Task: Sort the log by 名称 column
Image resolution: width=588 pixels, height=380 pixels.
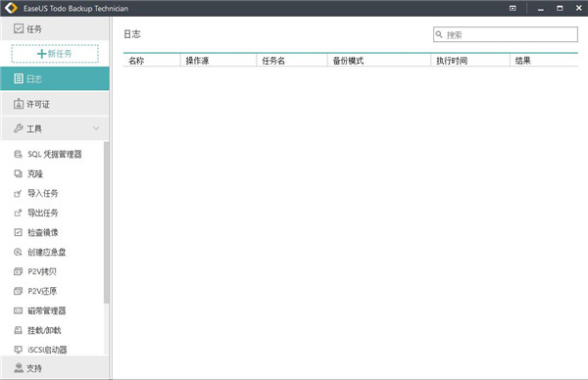Action: [152, 61]
